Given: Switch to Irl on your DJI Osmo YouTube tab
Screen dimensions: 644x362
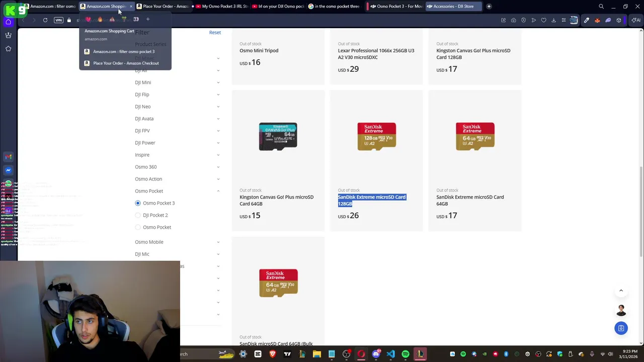Looking at the screenshot, I should (x=278, y=7).
